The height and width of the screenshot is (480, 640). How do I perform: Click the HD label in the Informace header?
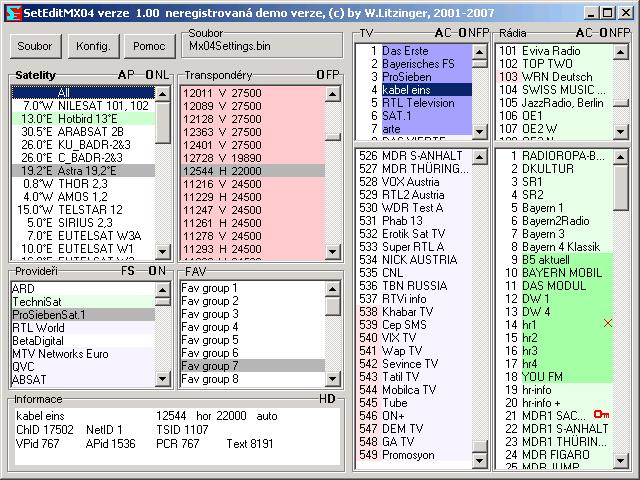[327, 399]
